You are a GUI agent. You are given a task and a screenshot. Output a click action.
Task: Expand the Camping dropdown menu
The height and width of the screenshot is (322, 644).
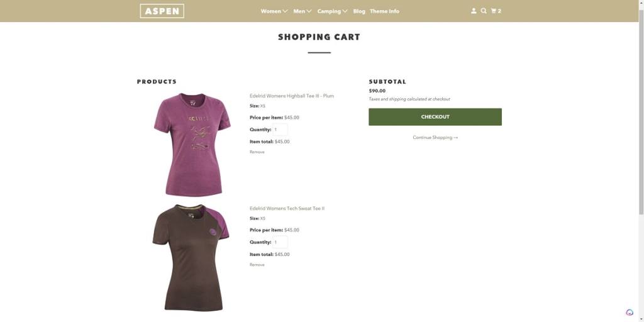click(332, 11)
